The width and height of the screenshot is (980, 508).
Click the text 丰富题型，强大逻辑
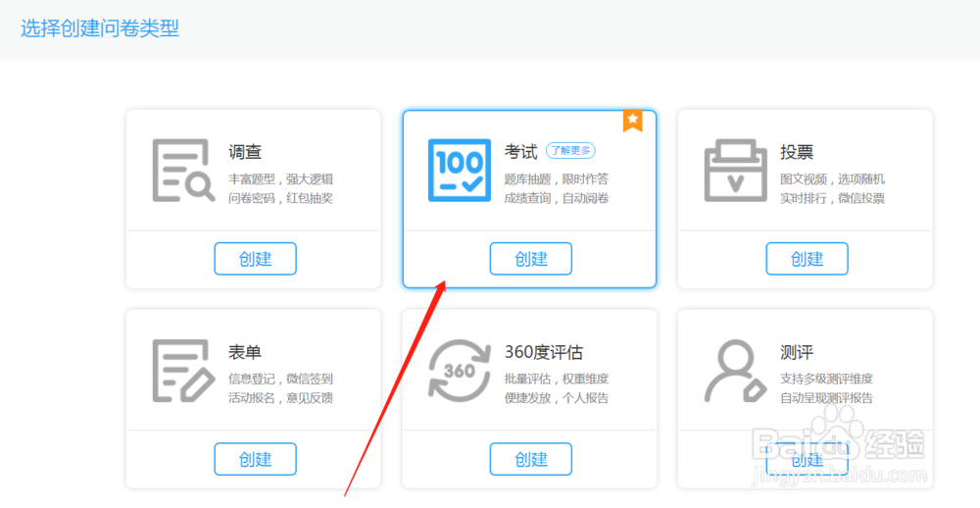(x=280, y=179)
